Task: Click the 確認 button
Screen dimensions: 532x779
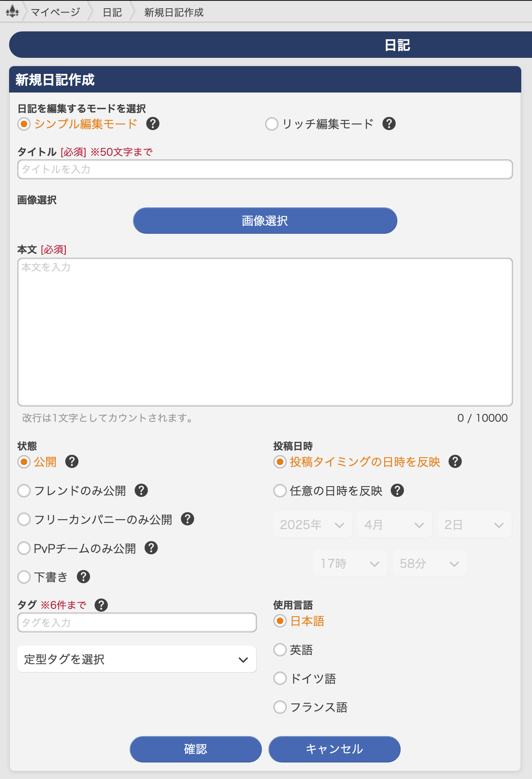Action: click(x=196, y=749)
